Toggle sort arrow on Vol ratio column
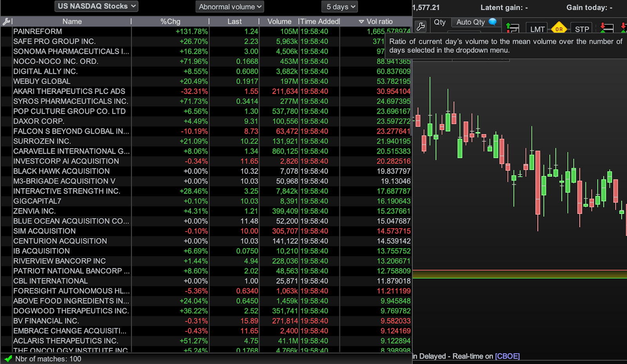 [x=361, y=22]
